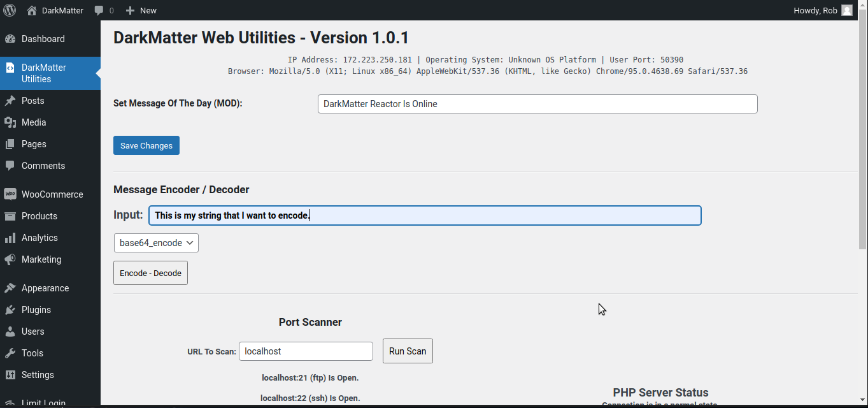Click the Run Scan button
Viewport: 868px width, 408px height.
(408, 351)
